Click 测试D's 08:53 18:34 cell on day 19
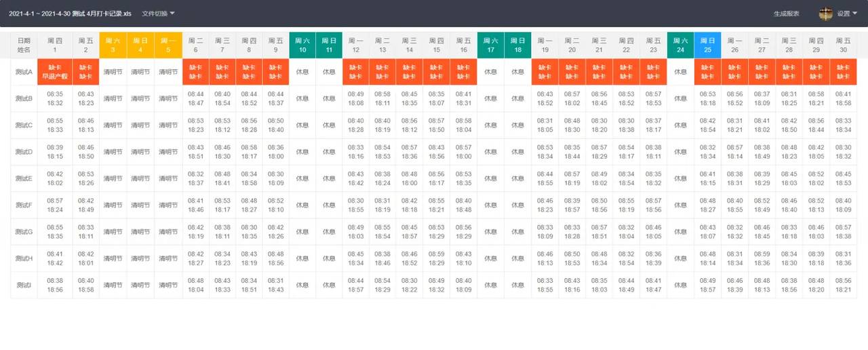 point(545,151)
